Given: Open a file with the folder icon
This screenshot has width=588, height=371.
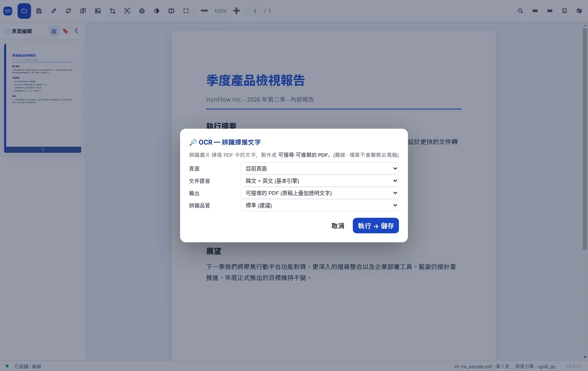Looking at the screenshot, I should point(24,11).
